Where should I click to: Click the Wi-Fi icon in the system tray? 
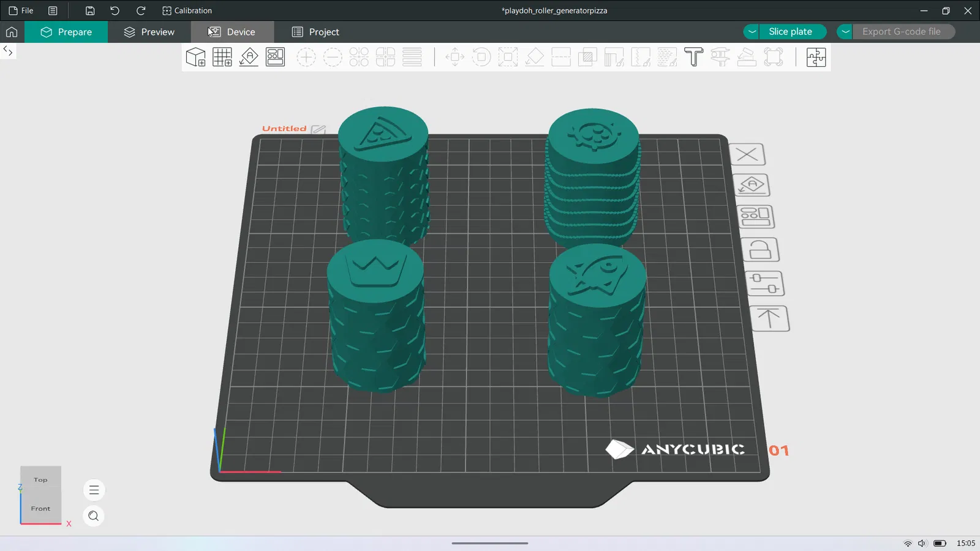point(908,543)
